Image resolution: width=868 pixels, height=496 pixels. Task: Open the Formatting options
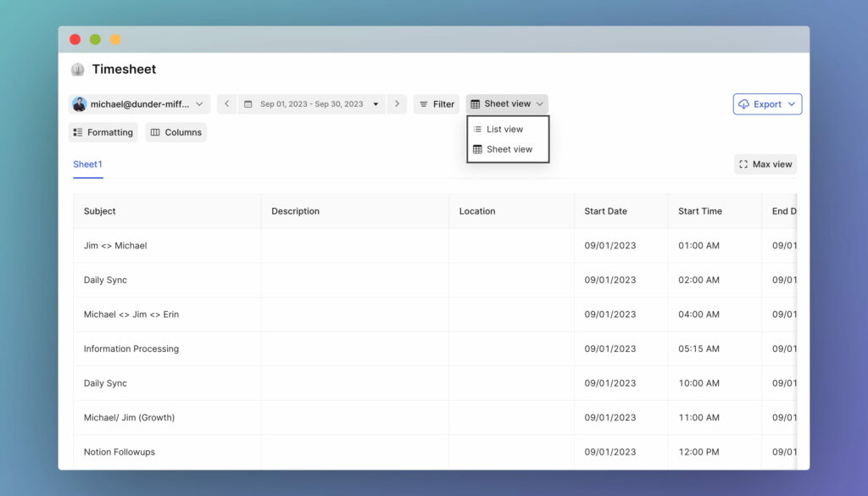[103, 132]
